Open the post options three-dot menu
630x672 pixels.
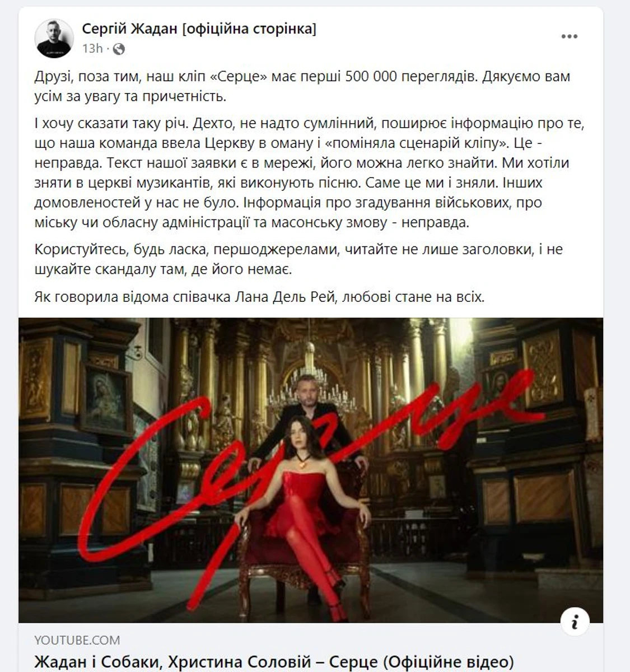tap(569, 37)
